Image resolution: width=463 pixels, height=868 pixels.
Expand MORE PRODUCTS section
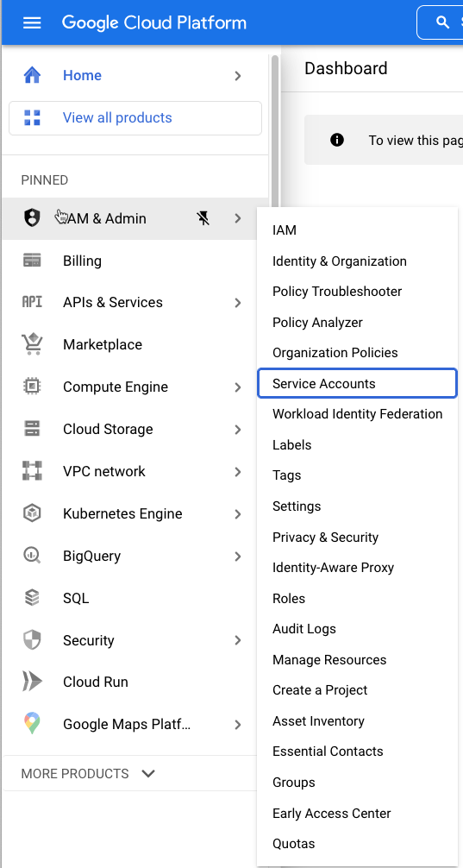tap(89, 773)
